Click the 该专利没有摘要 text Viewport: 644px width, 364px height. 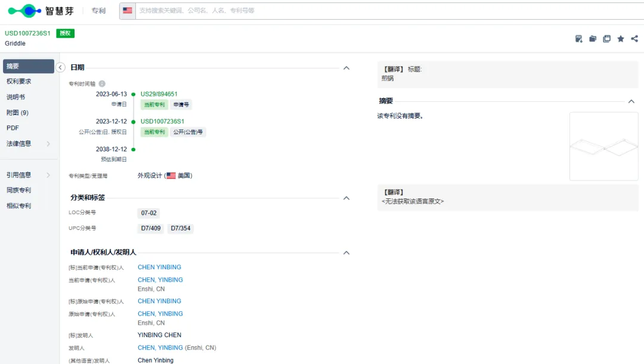click(x=401, y=116)
